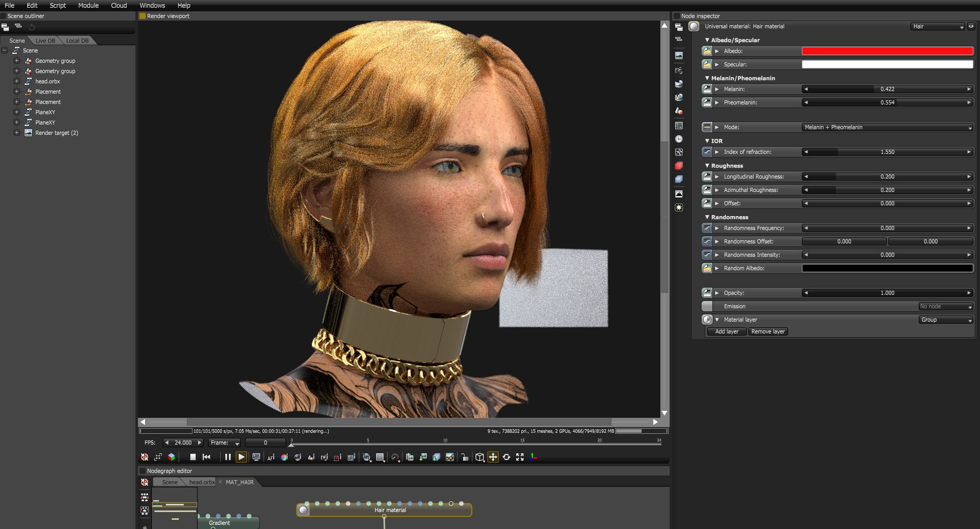The image size is (980, 529).
Task: Click the fullscreen arrows toolbar icon
Action: point(520,457)
